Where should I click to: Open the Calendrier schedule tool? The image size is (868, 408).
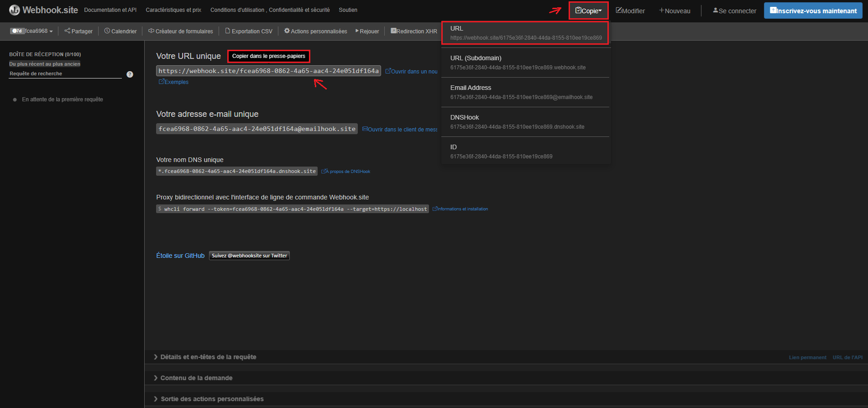(x=120, y=31)
